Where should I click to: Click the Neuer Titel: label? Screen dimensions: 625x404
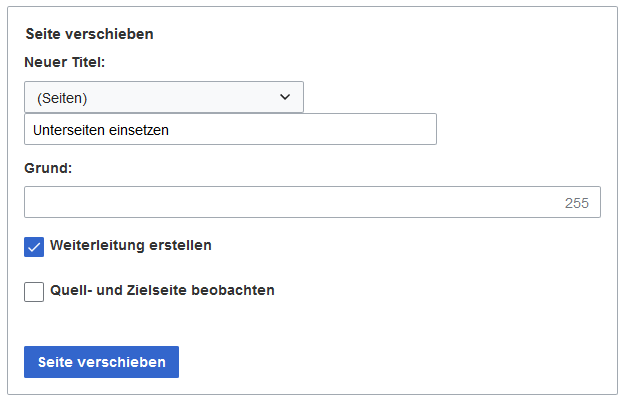(x=65, y=62)
